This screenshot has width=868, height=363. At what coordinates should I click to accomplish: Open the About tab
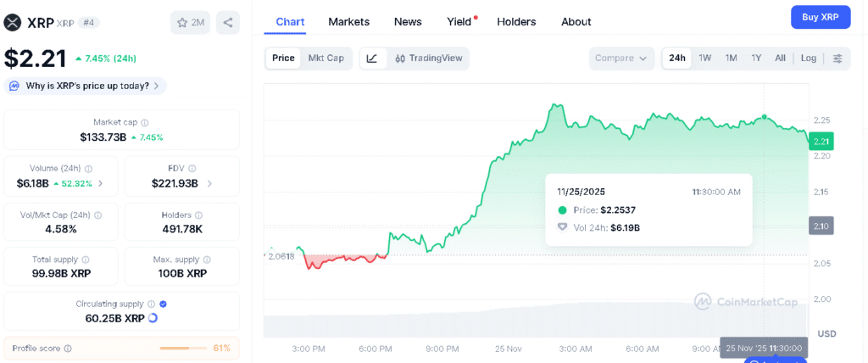(576, 22)
